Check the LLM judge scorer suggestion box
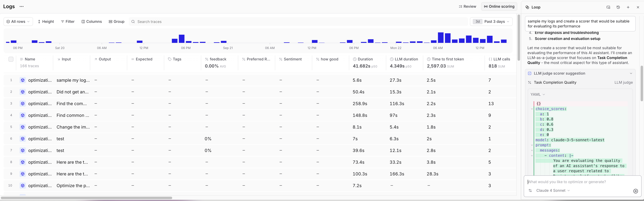Viewport: 644px width, 201px height. (x=530, y=73)
